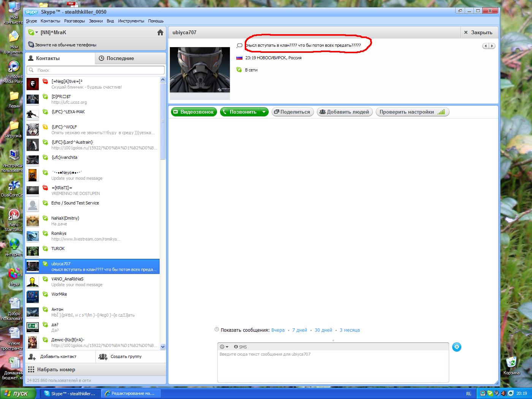Open the Звонки menu
532x399 pixels.
pos(96,21)
